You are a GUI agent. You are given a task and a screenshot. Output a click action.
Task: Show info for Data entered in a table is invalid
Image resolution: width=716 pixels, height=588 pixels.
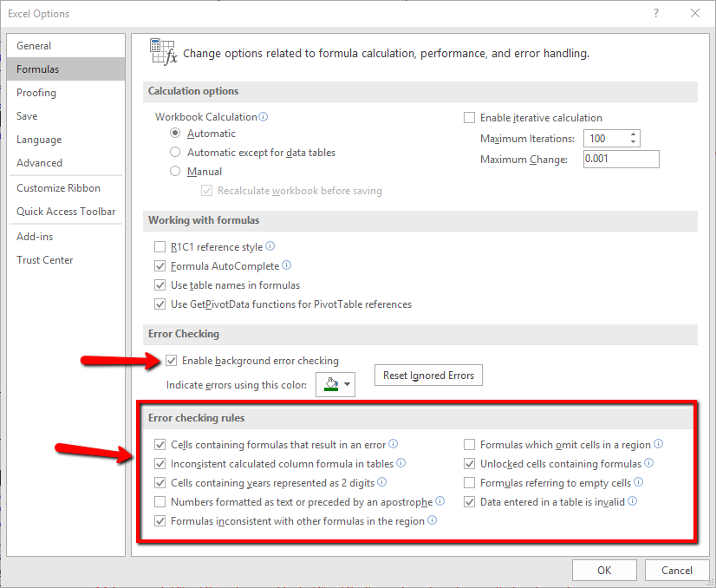point(632,500)
